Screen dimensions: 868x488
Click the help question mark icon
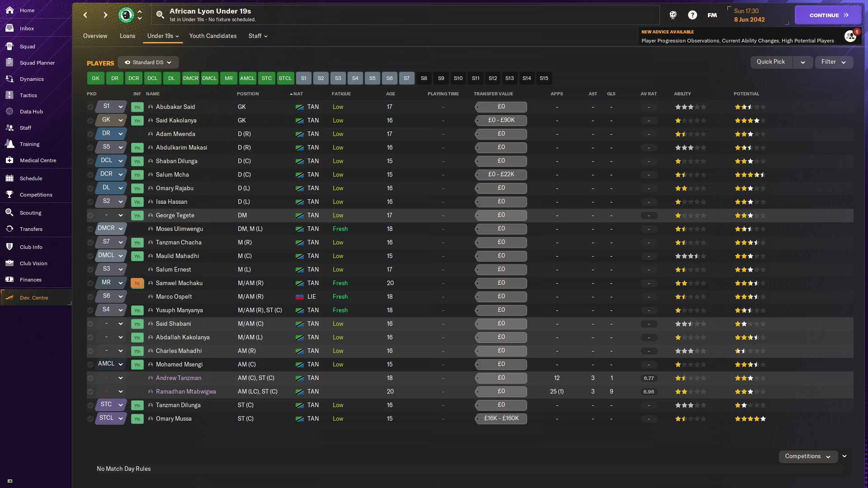click(x=692, y=15)
